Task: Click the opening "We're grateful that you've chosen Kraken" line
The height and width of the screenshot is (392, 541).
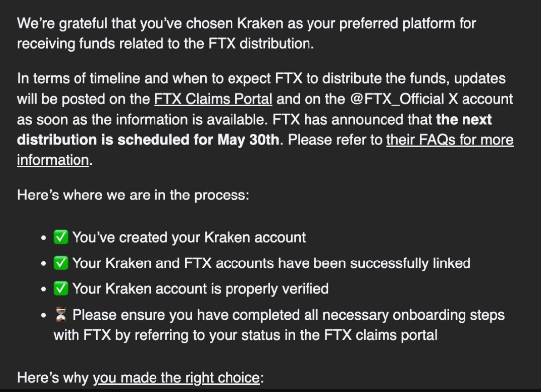Action: click(246, 23)
